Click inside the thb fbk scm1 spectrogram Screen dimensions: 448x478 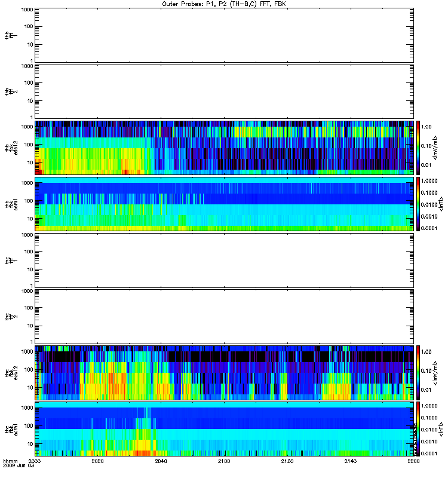[x=225, y=204]
